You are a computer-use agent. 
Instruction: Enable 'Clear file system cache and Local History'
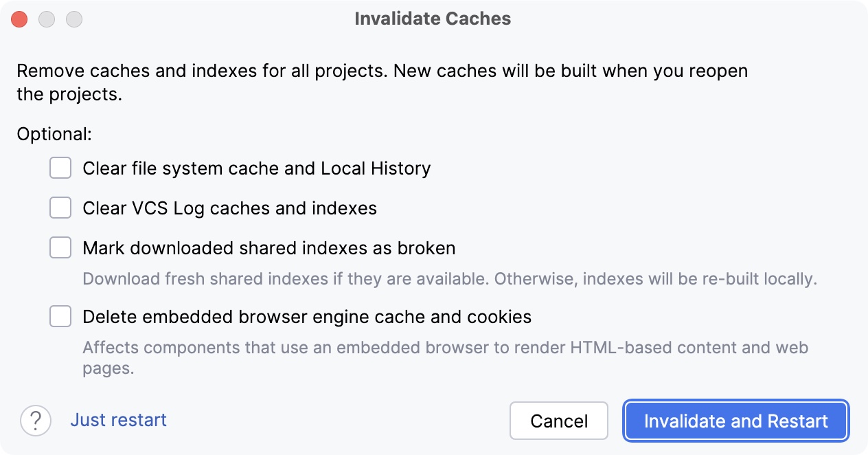pos(60,168)
